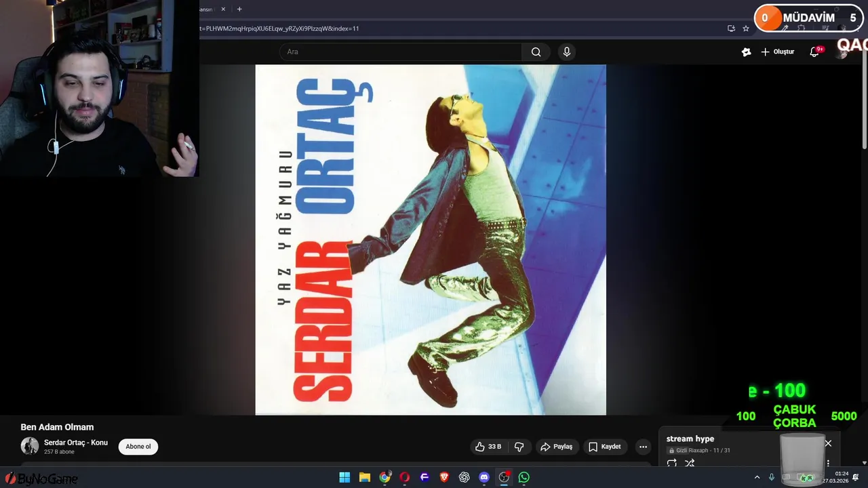Open Discord from the taskbar
Screen dimensions: 868x488
(484, 477)
